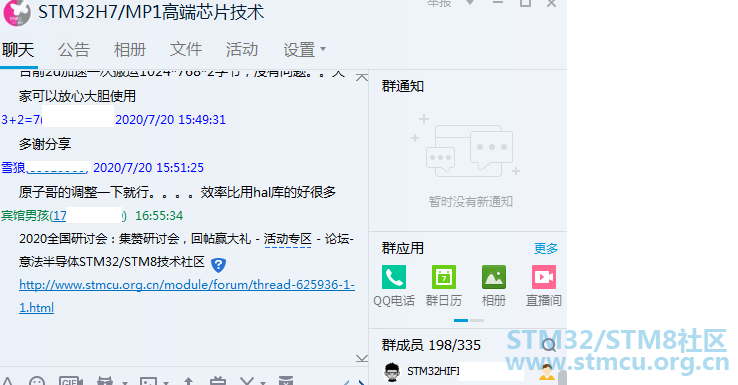Switch to the 文件 tab

(186, 49)
